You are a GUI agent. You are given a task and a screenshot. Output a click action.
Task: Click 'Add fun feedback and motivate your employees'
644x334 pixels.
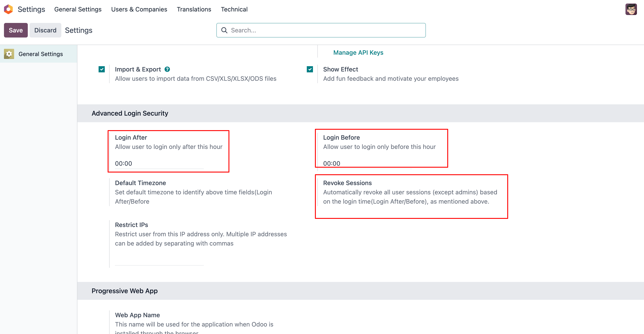(x=391, y=79)
